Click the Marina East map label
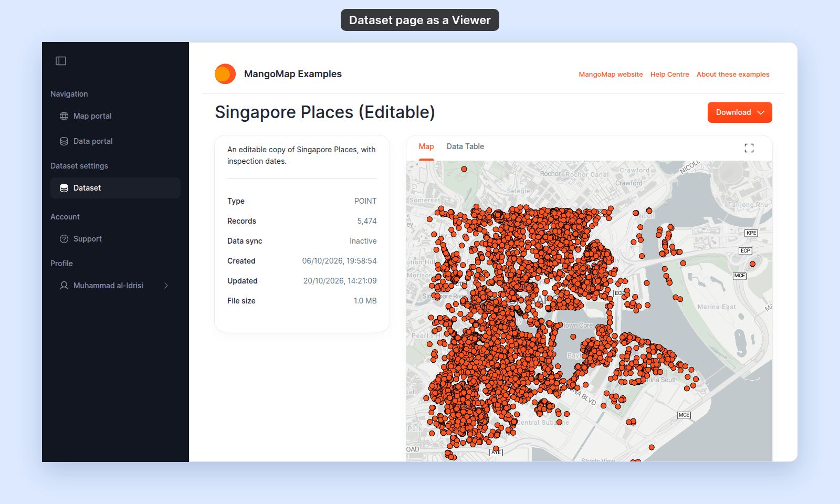Screen dimensions: 840x504 pos(717,307)
